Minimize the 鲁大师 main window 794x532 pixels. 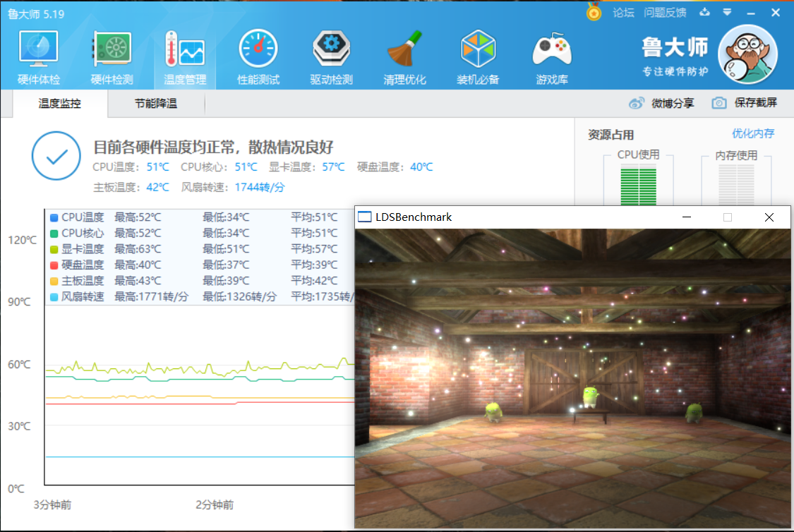point(751,13)
